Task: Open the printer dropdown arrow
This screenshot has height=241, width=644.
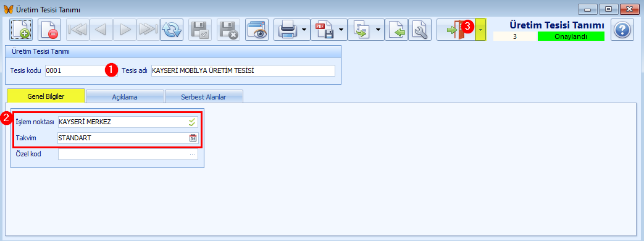Action: coord(304,30)
